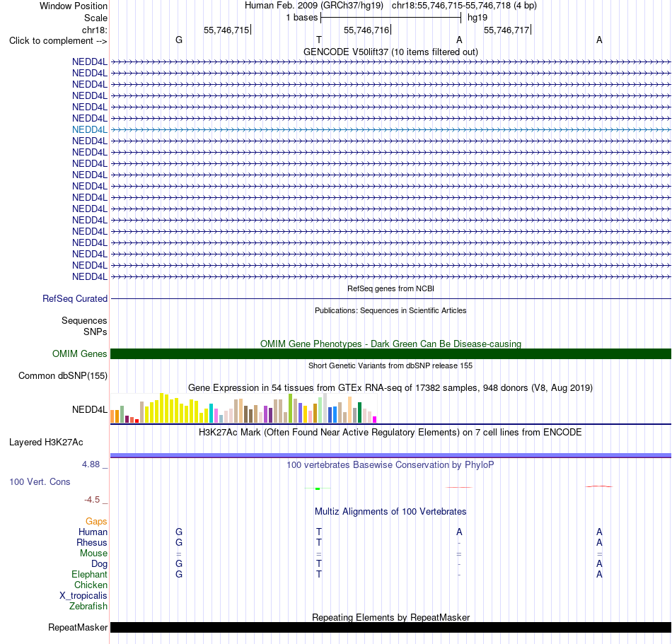Click OMIM Gene Phenotypes track title
672x644 pixels.
coord(390,344)
